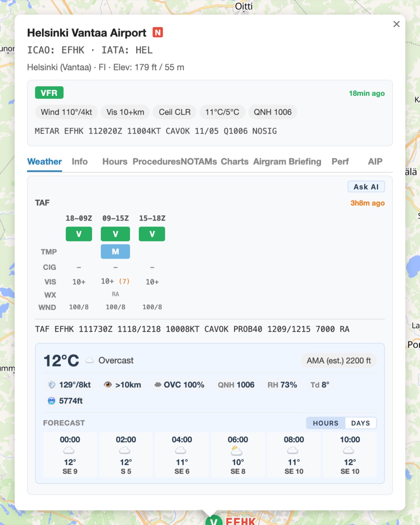Click the green V badge for 09–15Z
420x525 pixels.
pos(115,234)
